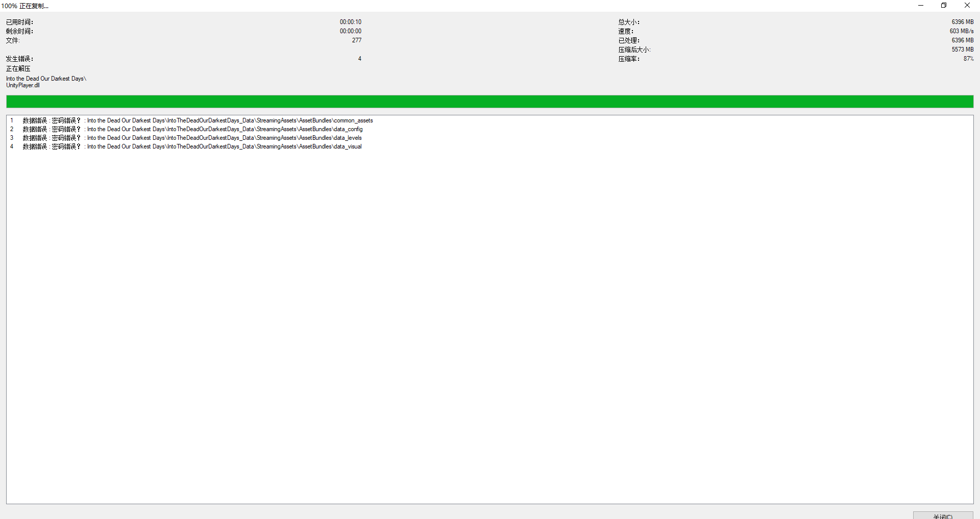Image resolution: width=980 pixels, height=519 pixels.
Task: Click the 总大小 total size label
Action: coord(629,22)
